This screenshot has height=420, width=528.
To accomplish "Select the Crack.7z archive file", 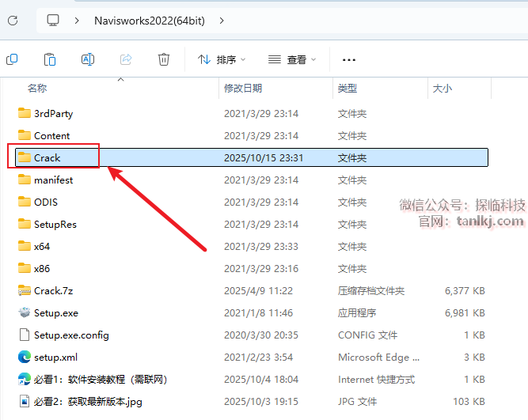I will coord(53,290).
